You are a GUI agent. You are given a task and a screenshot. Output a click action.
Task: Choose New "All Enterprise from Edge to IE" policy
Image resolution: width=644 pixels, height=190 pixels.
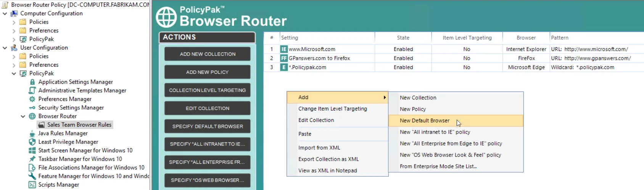[456, 144]
